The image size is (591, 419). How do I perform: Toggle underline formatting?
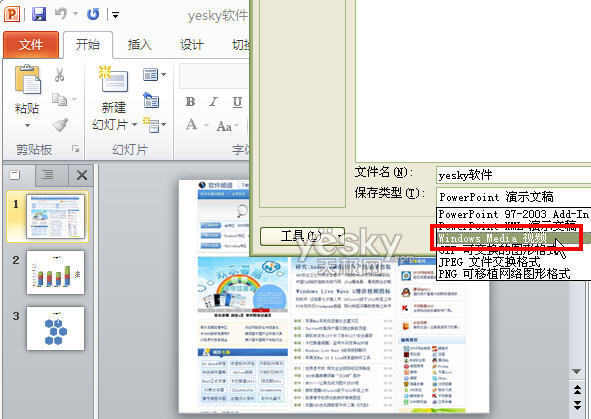(x=237, y=102)
